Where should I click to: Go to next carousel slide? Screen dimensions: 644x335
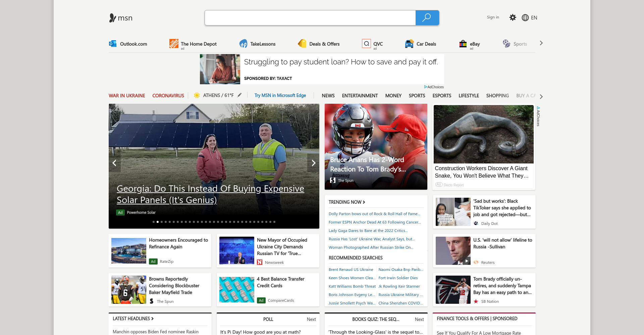[313, 163]
